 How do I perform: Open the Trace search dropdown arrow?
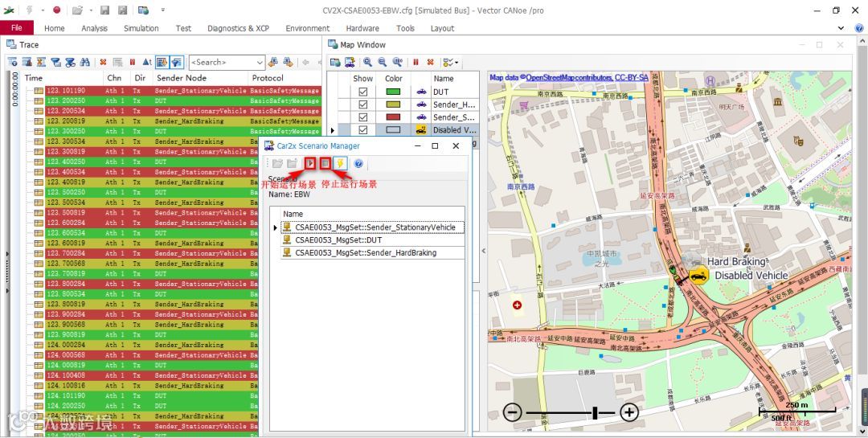click(x=260, y=63)
